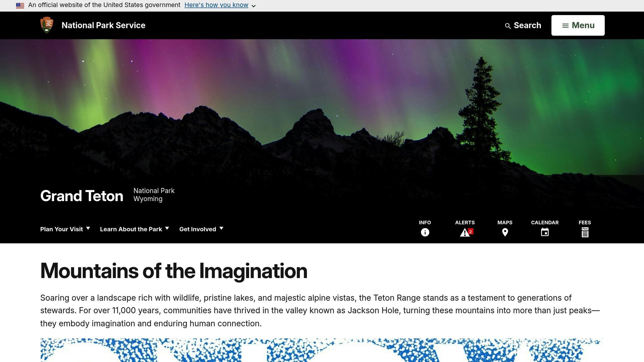The width and height of the screenshot is (644, 362).
Task: Click the NPS arrowhead logo
Action: (x=47, y=25)
